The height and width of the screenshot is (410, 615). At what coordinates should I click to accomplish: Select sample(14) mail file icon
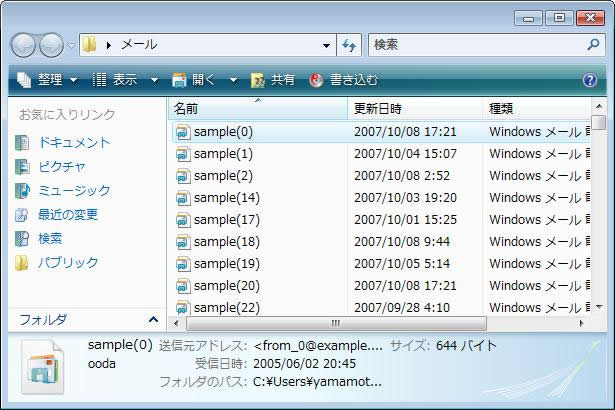tap(183, 198)
